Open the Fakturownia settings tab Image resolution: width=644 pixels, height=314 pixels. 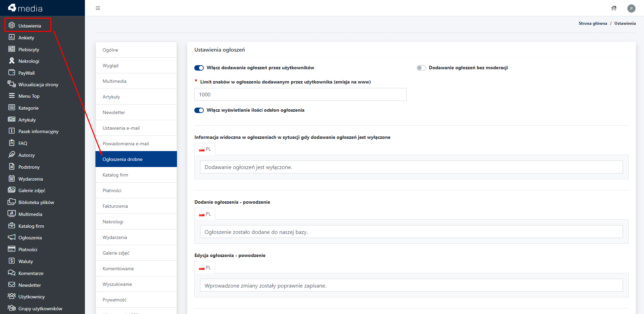pyautogui.click(x=136, y=206)
